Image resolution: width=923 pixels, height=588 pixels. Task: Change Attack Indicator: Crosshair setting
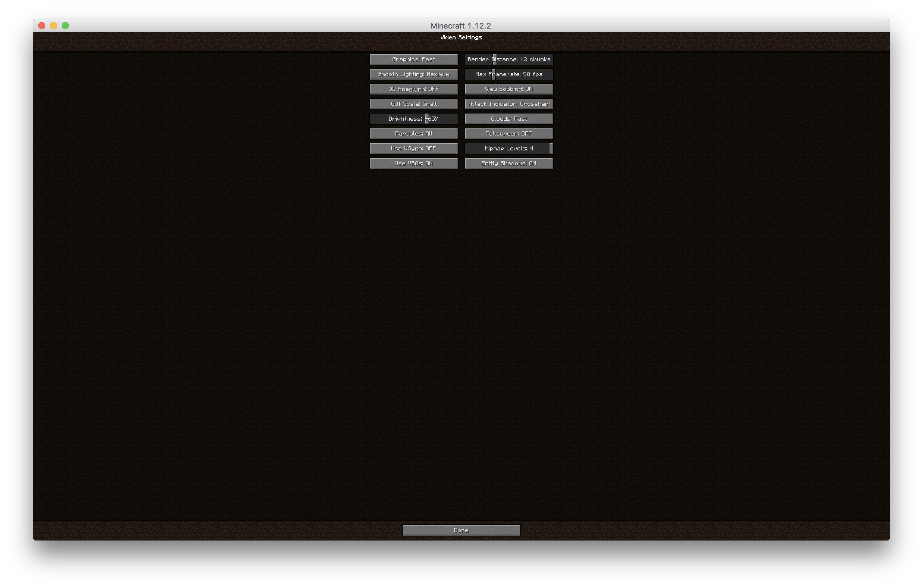pyautogui.click(x=509, y=104)
